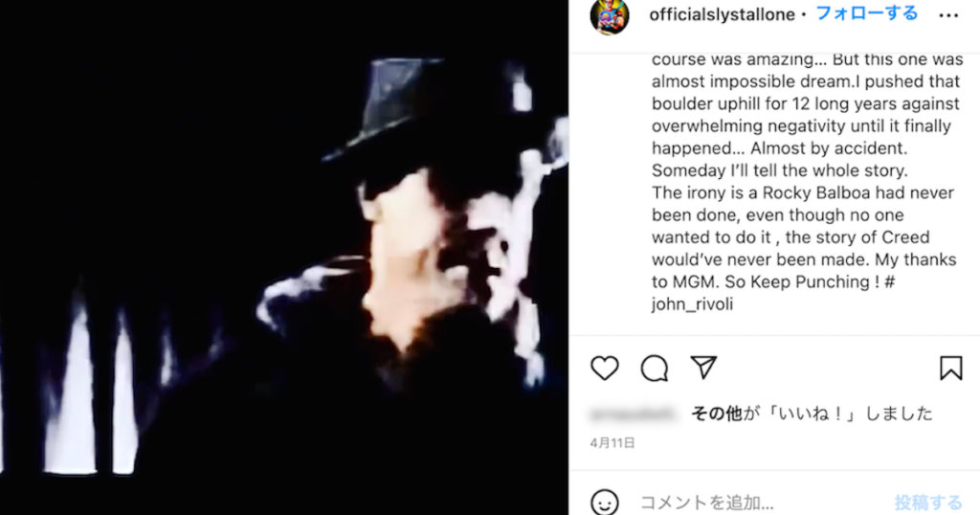Open comments via the speech bubble icon
This screenshot has height=515, width=980.
655,369
